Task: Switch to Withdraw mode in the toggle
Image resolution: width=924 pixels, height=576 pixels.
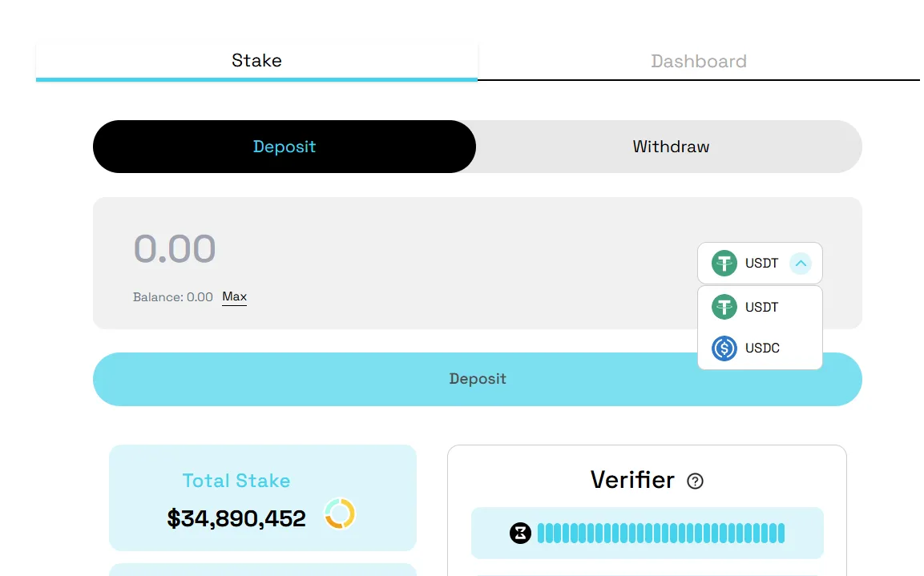Action: coord(670,147)
